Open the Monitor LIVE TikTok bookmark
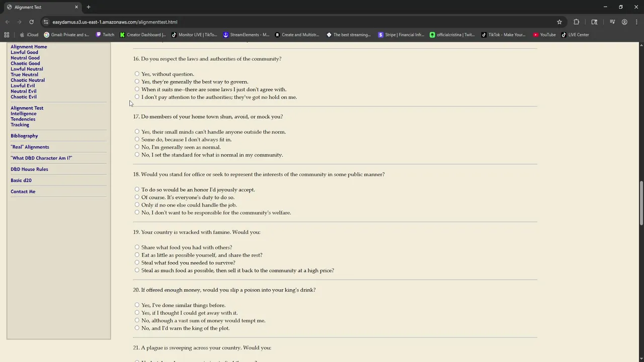The image size is (644, 362). (194, 35)
